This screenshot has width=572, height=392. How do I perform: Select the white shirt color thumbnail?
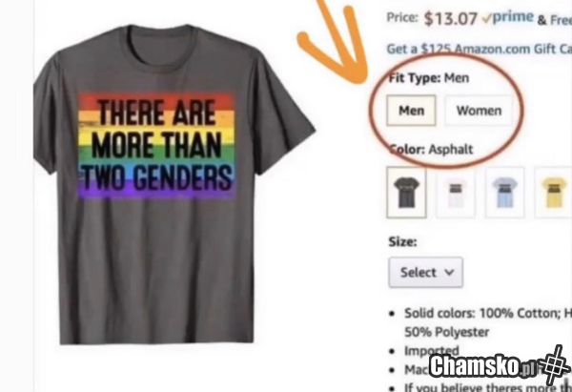click(x=456, y=192)
